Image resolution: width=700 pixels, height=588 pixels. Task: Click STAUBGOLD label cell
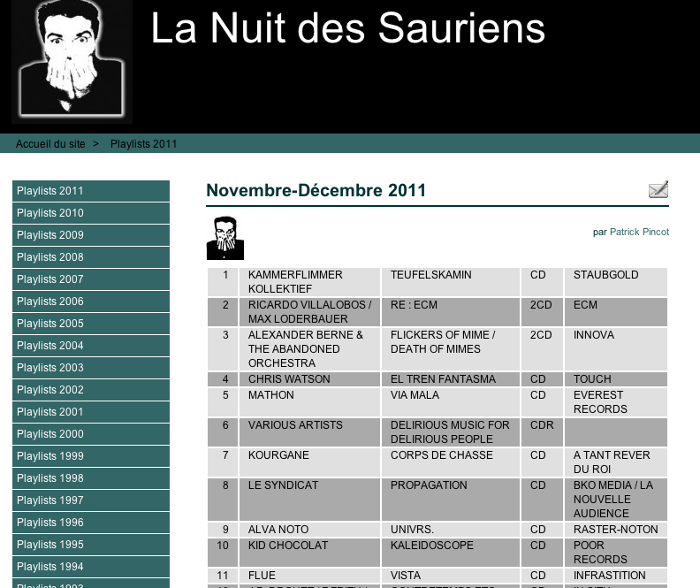coord(616,282)
